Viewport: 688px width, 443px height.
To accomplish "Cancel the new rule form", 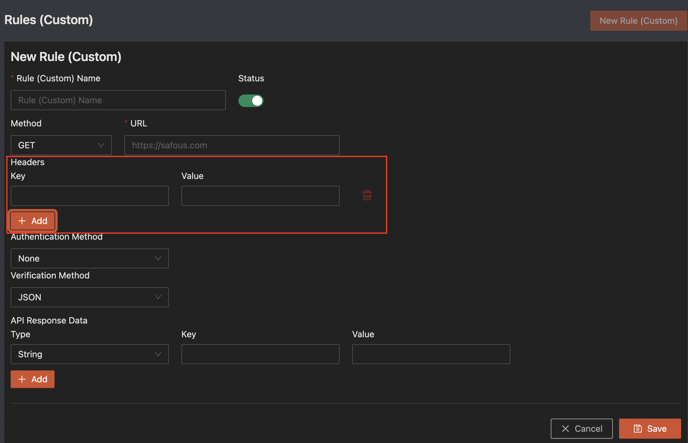I will [581, 429].
